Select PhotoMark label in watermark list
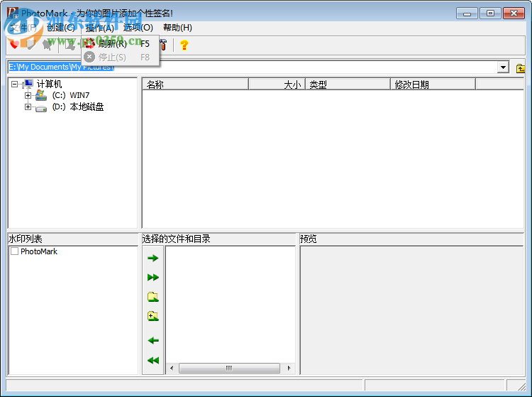The image size is (532, 397). [x=39, y=251]
